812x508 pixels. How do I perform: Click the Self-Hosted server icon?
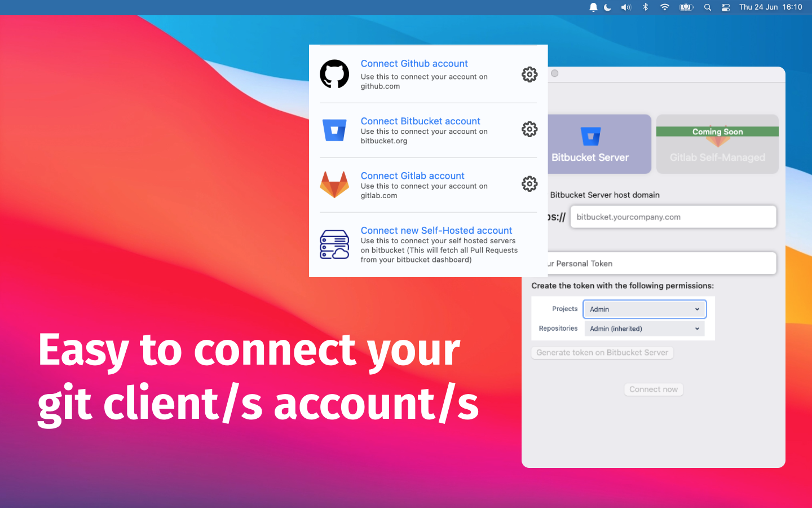pos(334,245)
